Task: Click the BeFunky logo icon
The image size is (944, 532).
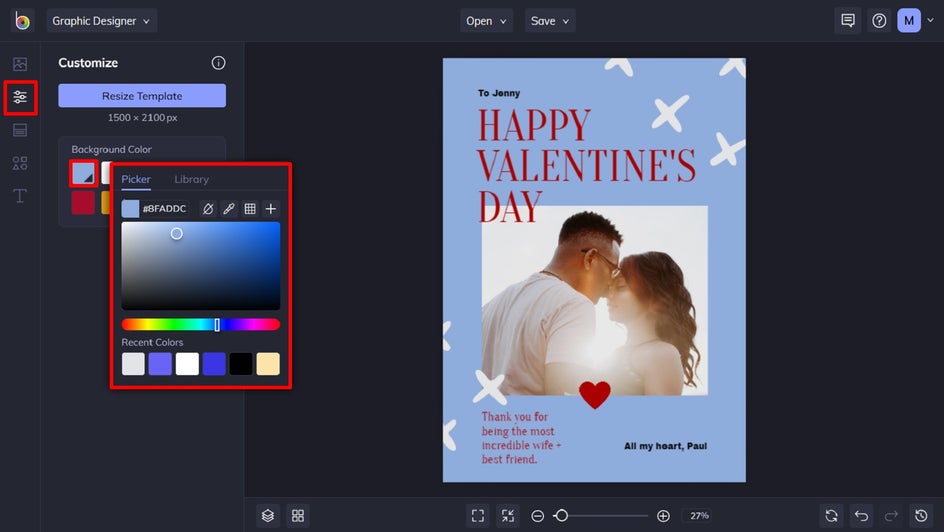Action: (x=22, y=20)
